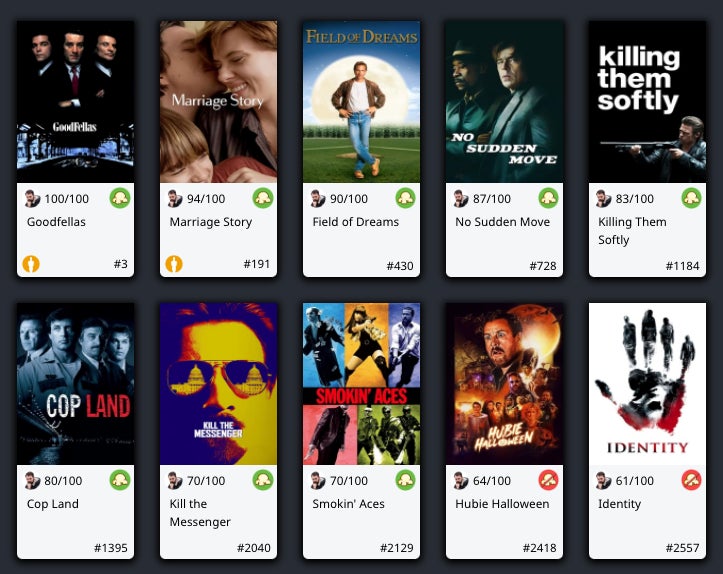Click the Field of Dreams title link
The width and height of the screenshot is (723, 574).
tap(356, 222)
